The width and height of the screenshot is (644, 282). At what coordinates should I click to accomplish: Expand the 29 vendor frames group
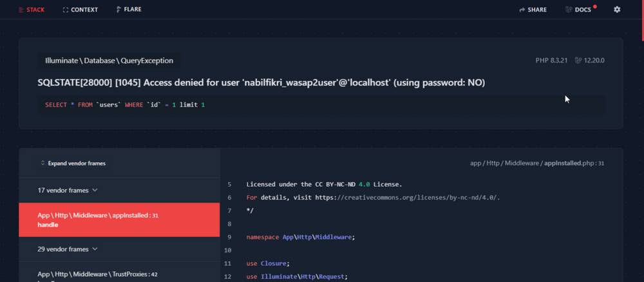(x=67, y=249)
